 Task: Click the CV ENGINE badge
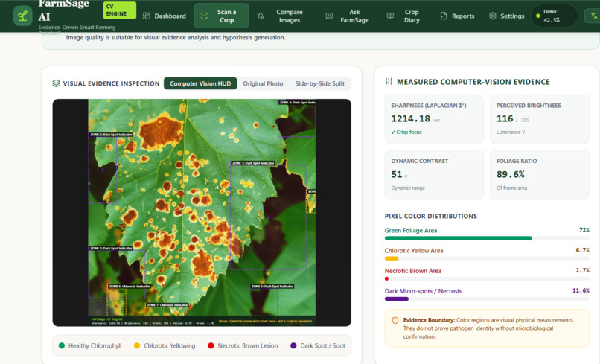point(119,10)
